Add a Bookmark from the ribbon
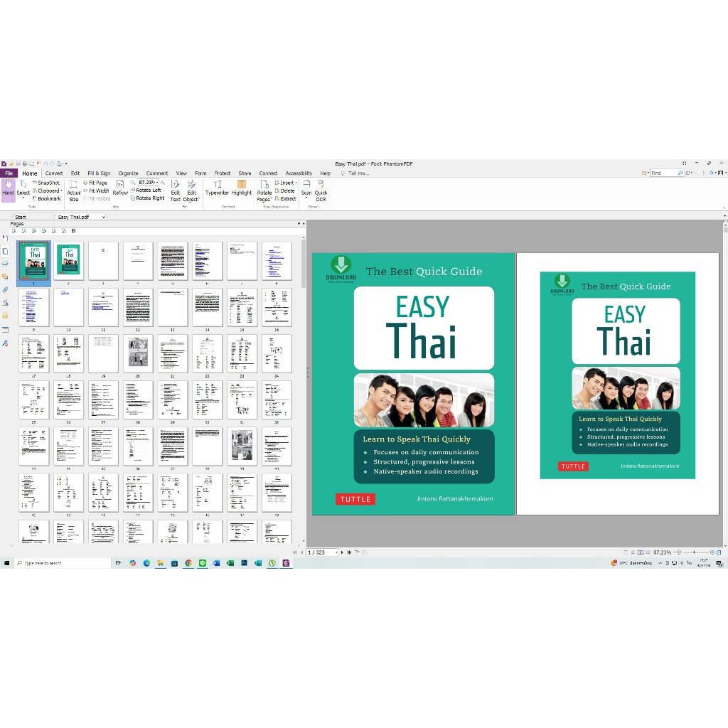 point(46,199)
